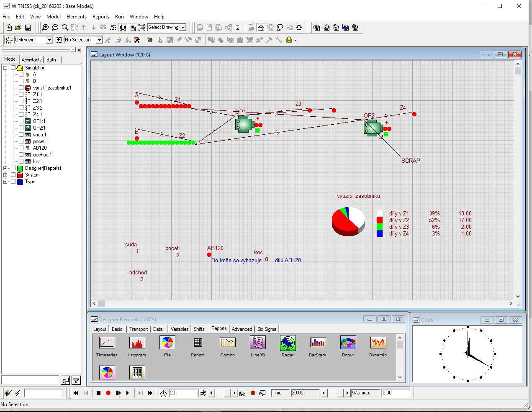This screenshot has width=532, height=412.
Task: Click the red Z2 legend swatch
Action: click(380, 220)
